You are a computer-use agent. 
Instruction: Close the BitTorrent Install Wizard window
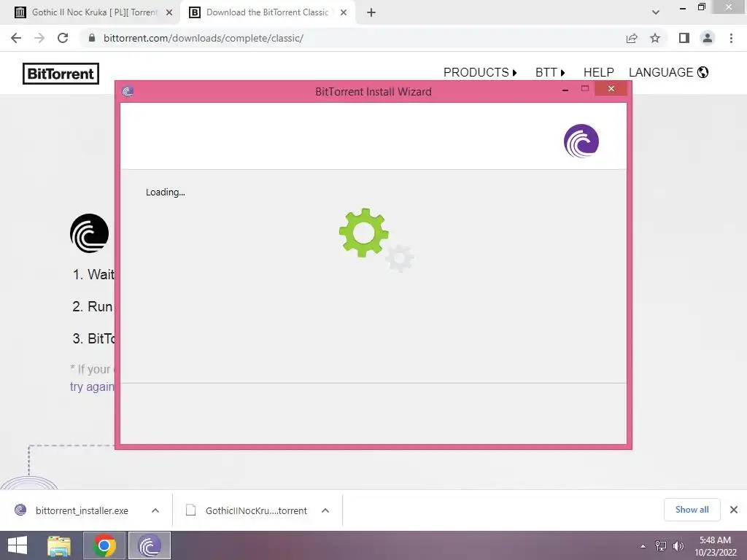coord(611,88)
